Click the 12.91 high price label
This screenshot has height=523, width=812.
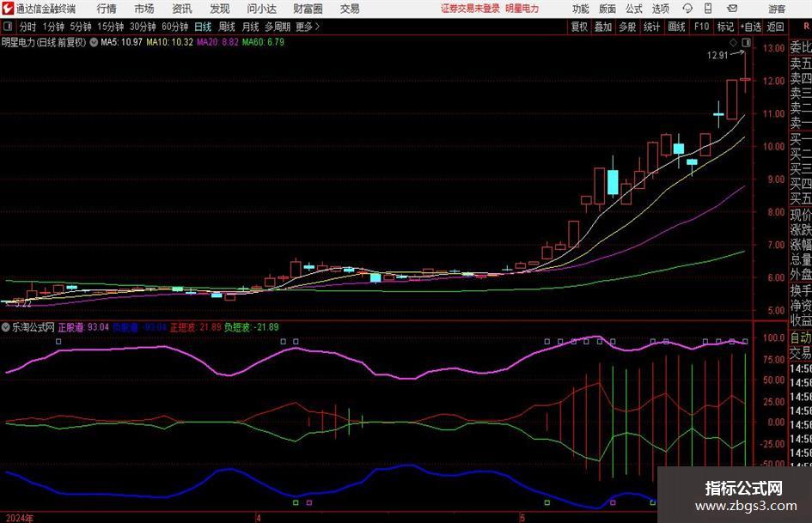click(717, 56)
